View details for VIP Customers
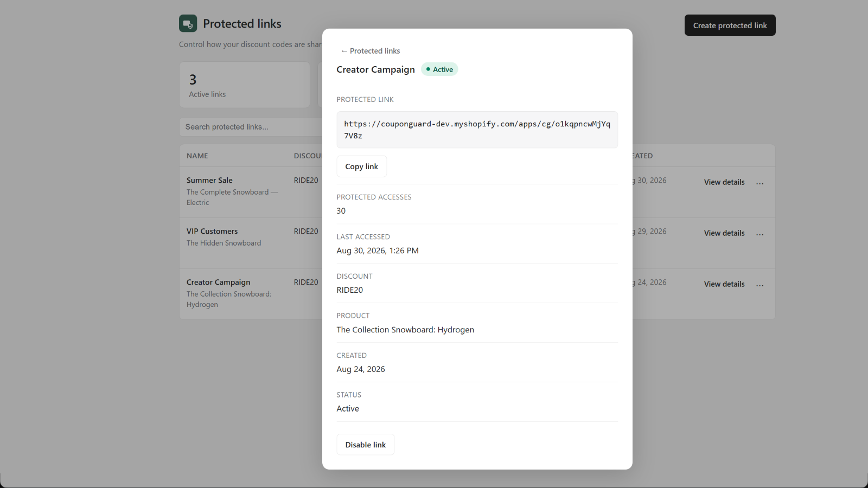868x488 pixels. 724,233
